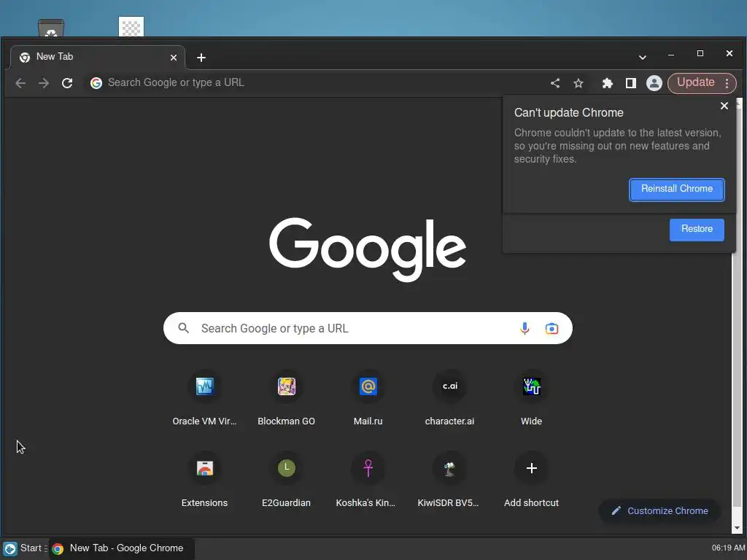Click Reinstall Chrome button

(x=676, y=189)
